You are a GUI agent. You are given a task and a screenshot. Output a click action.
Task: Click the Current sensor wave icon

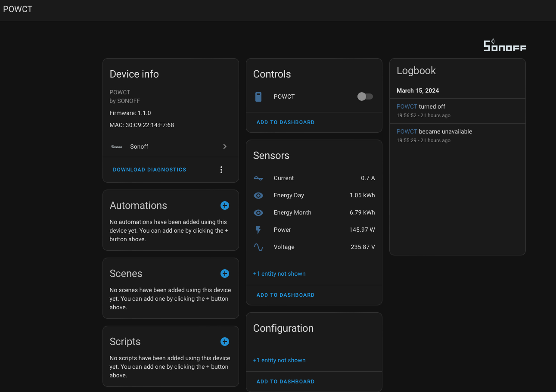[258, 178]
